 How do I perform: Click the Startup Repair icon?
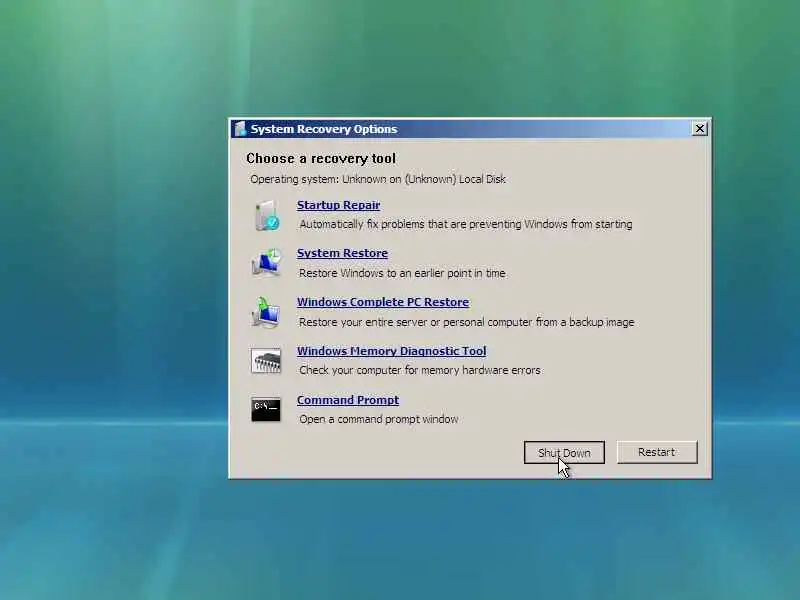(x=267, y=215)
